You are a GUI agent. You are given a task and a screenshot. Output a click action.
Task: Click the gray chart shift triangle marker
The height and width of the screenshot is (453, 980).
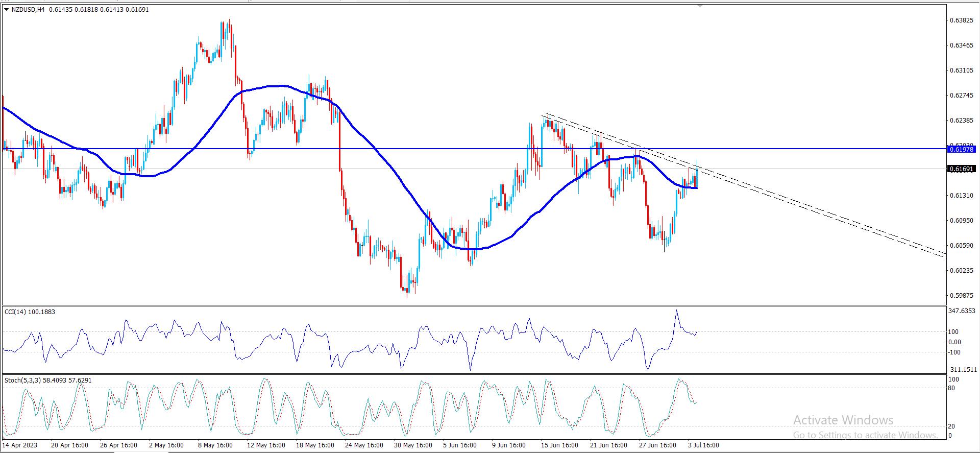point(700,6)
